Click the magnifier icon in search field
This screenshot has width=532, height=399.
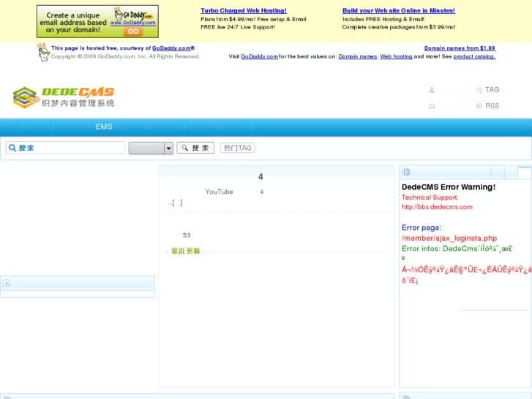tap(12, 148)
